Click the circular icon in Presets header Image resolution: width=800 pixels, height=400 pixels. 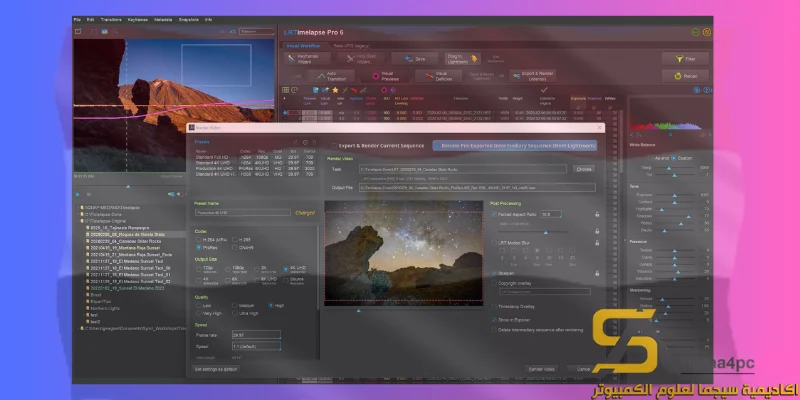point(305,142)
